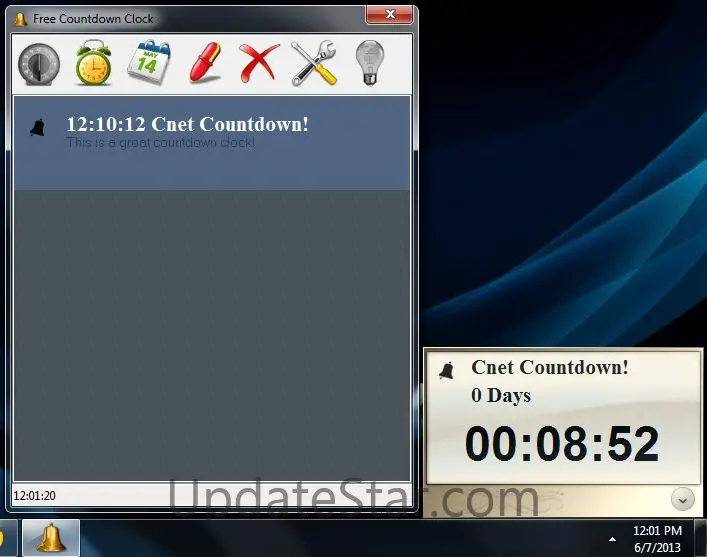Select the 12:10:12 Cnet Countdown! entry
707x557 pixels.
[x=212, y=143]
